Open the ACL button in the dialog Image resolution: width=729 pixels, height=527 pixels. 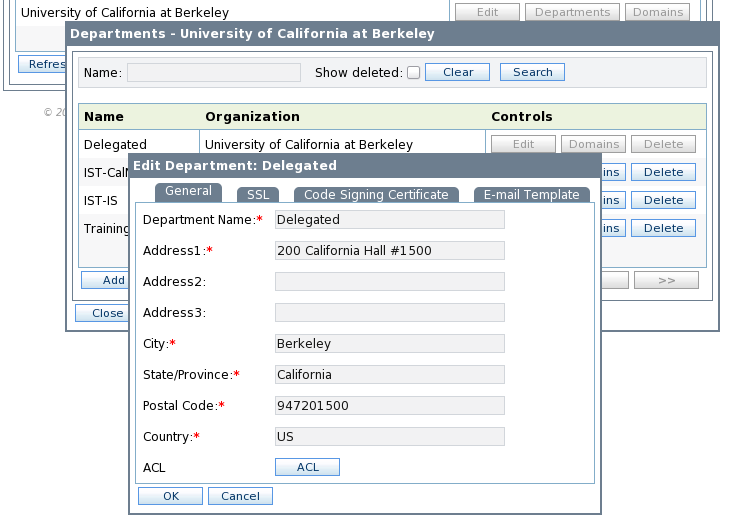(307, 467)
